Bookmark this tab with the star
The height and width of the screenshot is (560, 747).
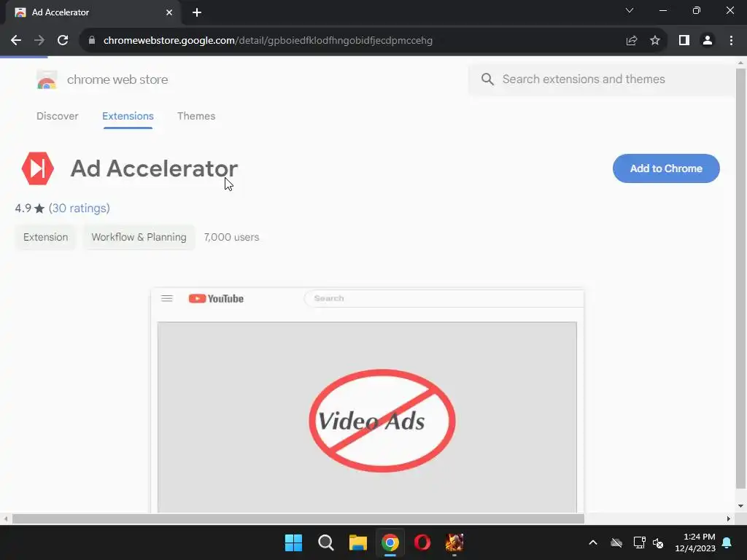(655, 41)
